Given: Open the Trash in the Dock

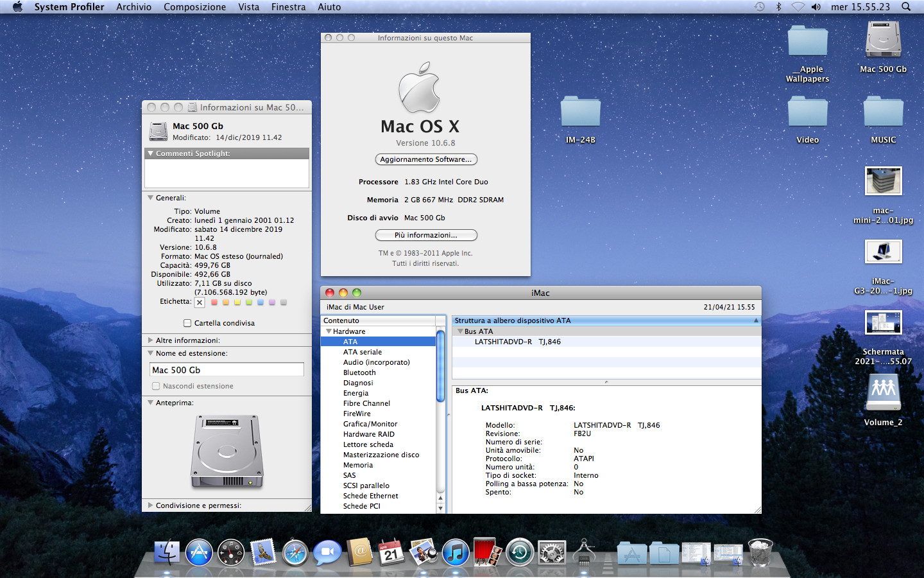Looking at the screenshot, I should (760, 552).
